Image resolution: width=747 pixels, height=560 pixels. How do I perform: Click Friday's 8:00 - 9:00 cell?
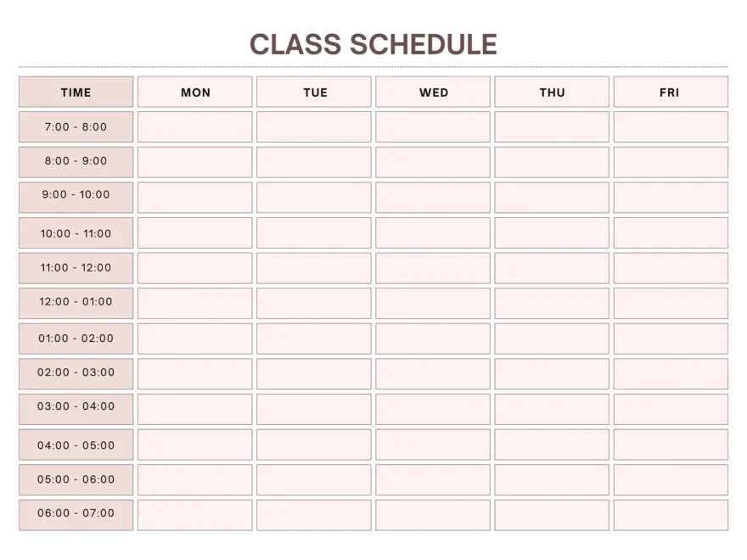coord(670,162)
